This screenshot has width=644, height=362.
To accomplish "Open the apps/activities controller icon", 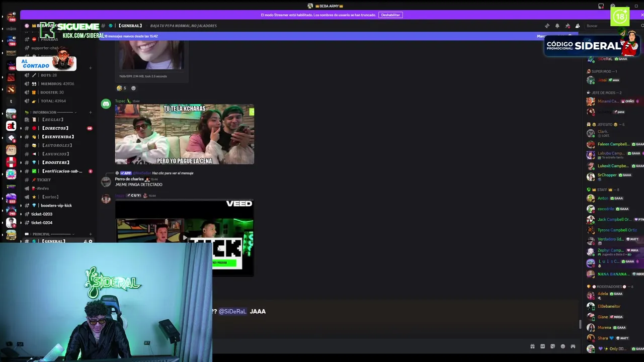I will click(573, 346).
